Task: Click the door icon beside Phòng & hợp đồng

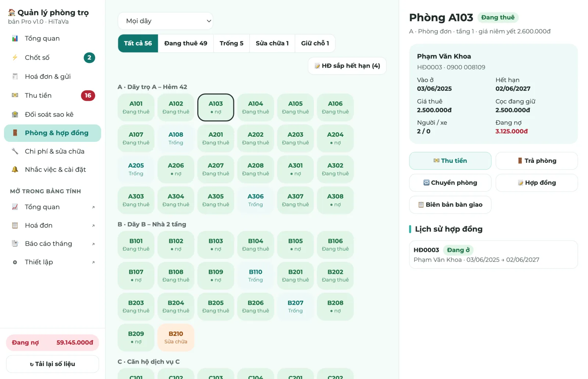Action: click(x=15, y=133)
